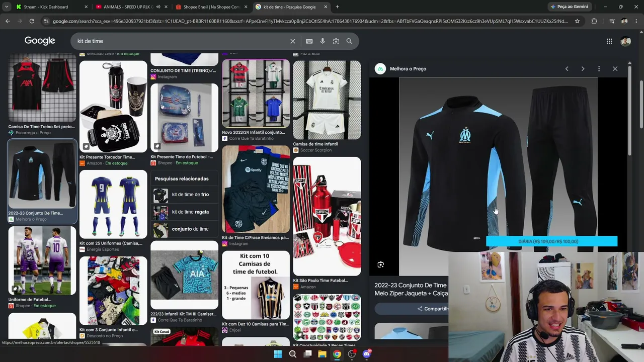The image size is (644, 362).
Task: Go back to the previous page
Action: tap(8, 21)
